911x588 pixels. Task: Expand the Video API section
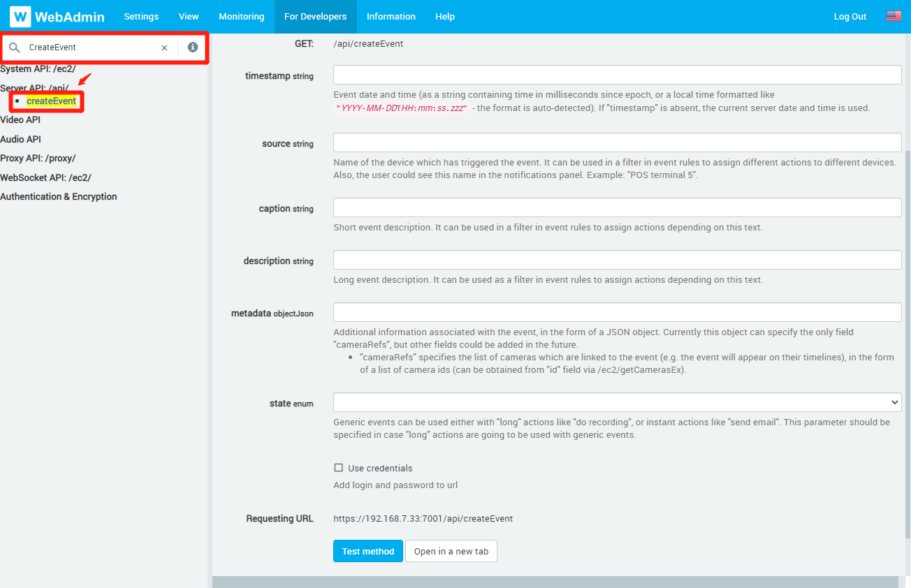pos(20,120)
